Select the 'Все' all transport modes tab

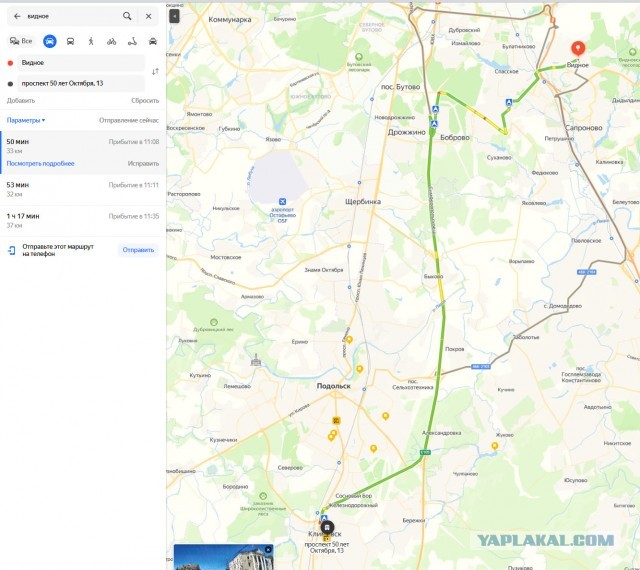click(x=21, y=41)
